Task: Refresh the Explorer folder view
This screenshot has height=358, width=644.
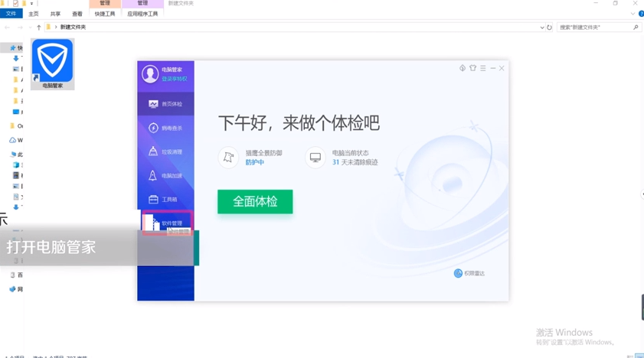Action: pos(549,28)
